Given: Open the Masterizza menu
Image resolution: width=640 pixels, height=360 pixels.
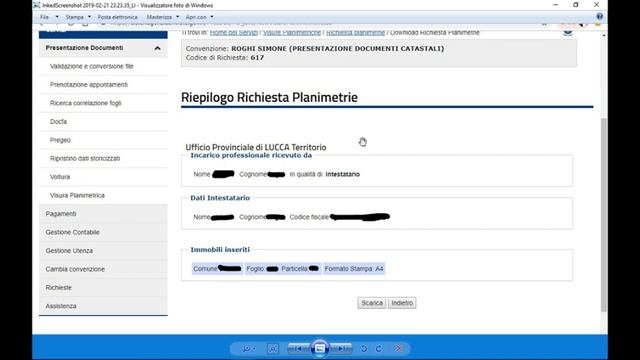Looking at the screenshot, I should coord(159,17).
